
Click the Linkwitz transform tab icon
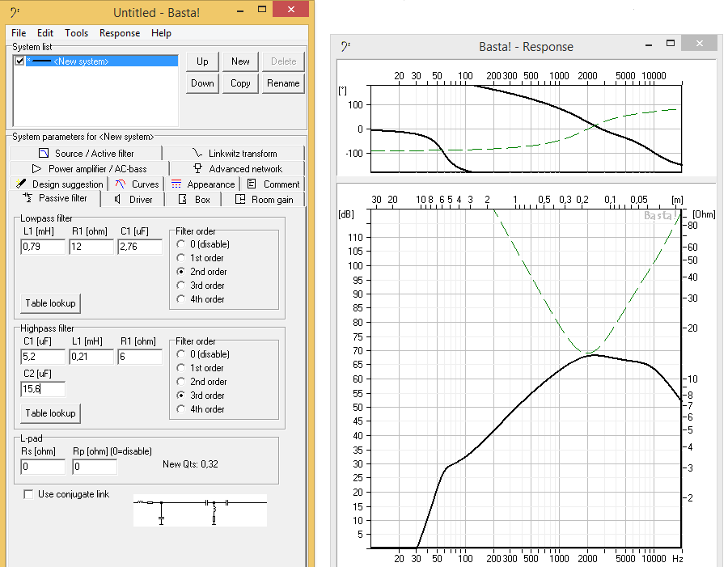coord(197,153)
